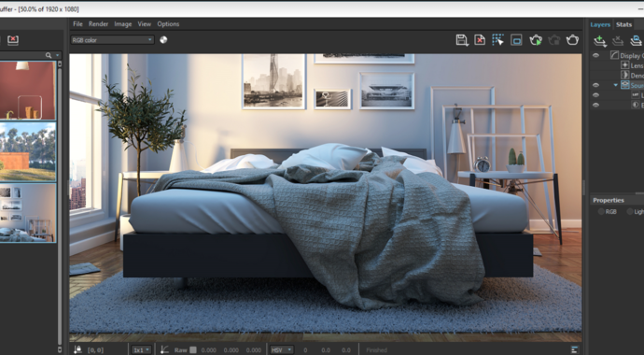Click the pixel info lock icon
Image resolution: width=644 pixels, height=355 pixels.
click(77, 349)
